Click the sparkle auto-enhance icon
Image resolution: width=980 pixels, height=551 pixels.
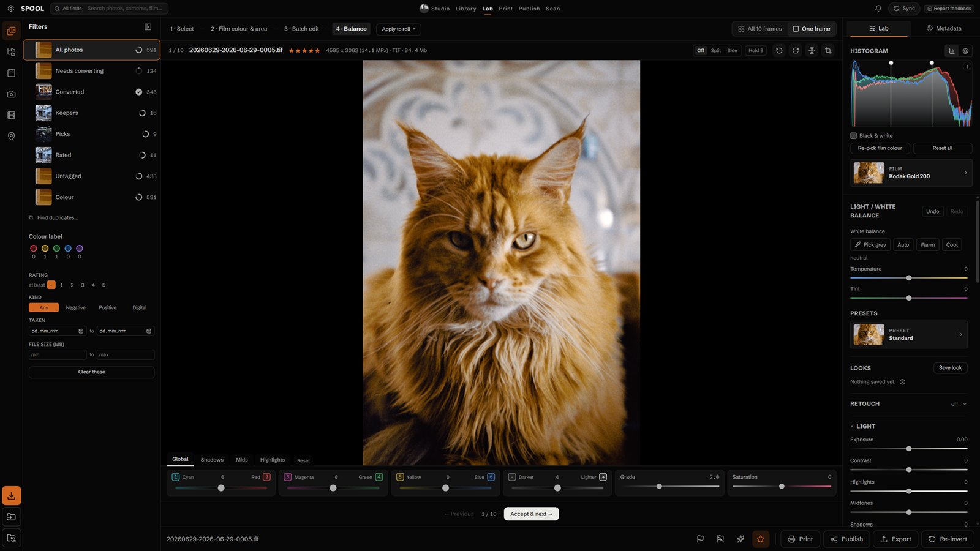(x=741, y=539)
